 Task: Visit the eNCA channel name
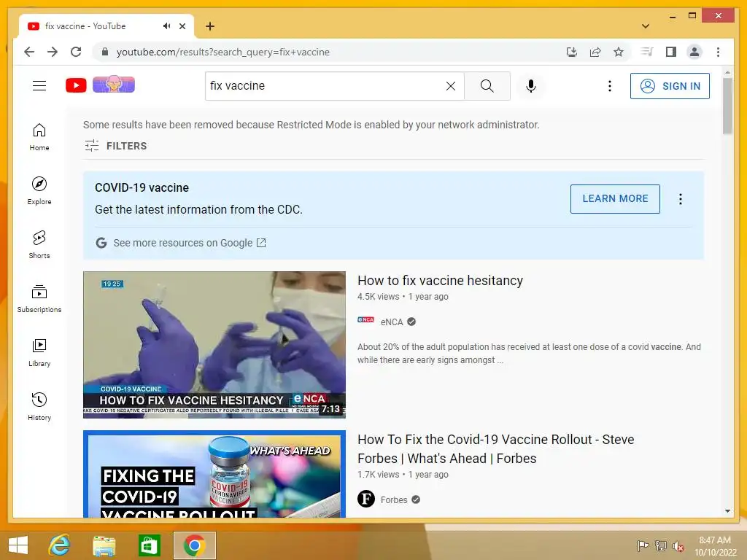point(392,322)
